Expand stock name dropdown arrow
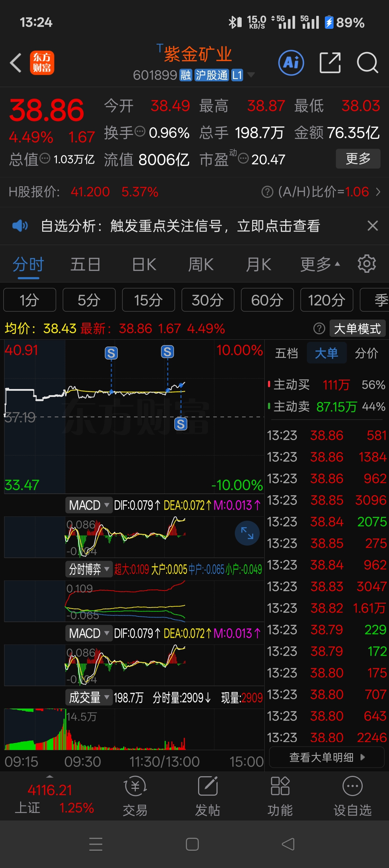Screen dimensions: 389x868 tap(251, 75)
